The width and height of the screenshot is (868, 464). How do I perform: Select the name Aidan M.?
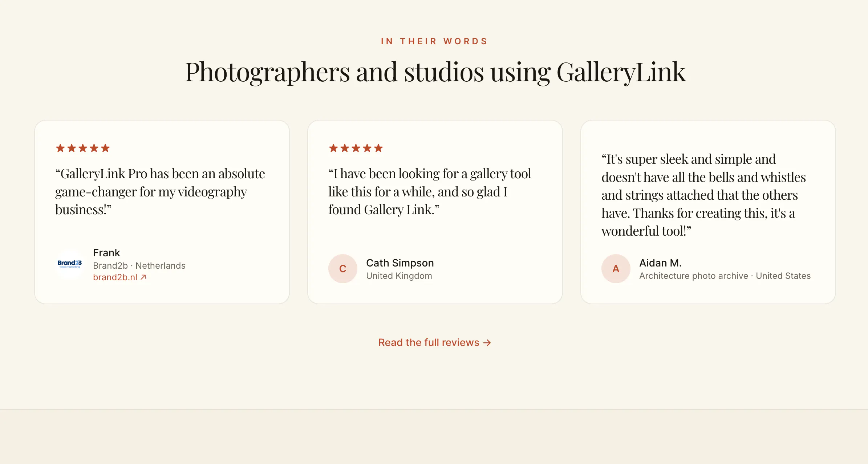[660, 263]
